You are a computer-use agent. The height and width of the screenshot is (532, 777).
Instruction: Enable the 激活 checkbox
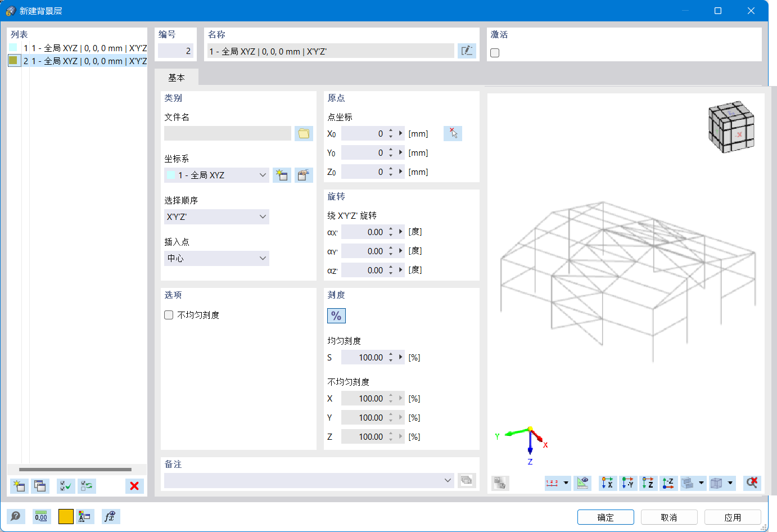point(494,52)
